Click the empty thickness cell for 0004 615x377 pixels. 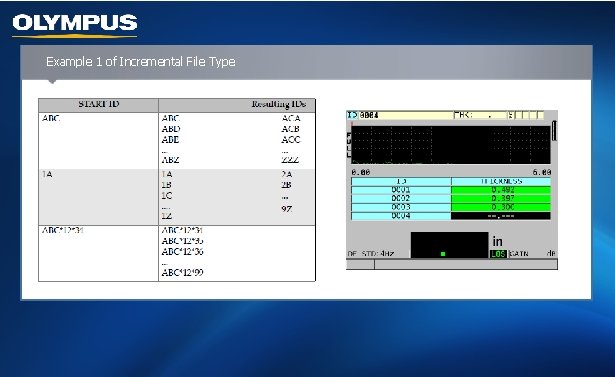[x=501, y=216]
